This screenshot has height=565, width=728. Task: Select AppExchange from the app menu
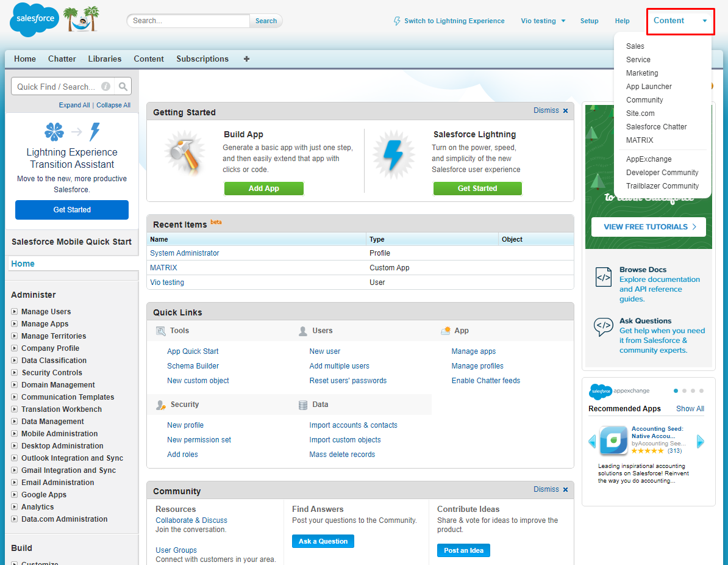pos(649,159)
